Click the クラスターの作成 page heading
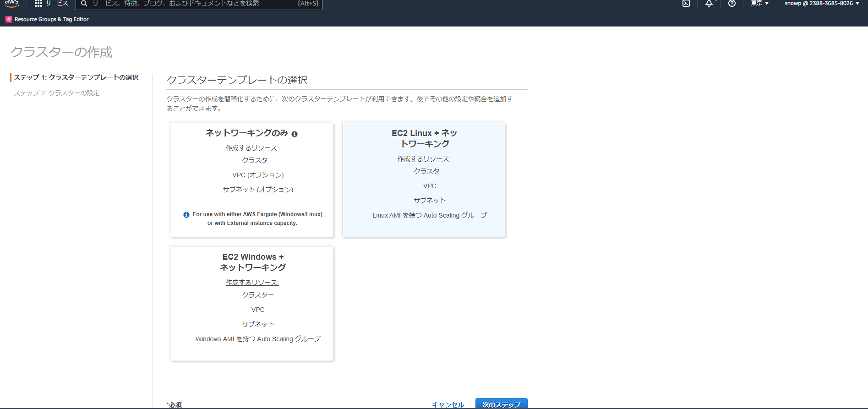The width and height of the screenshot is (868, 409). point(61,52)
